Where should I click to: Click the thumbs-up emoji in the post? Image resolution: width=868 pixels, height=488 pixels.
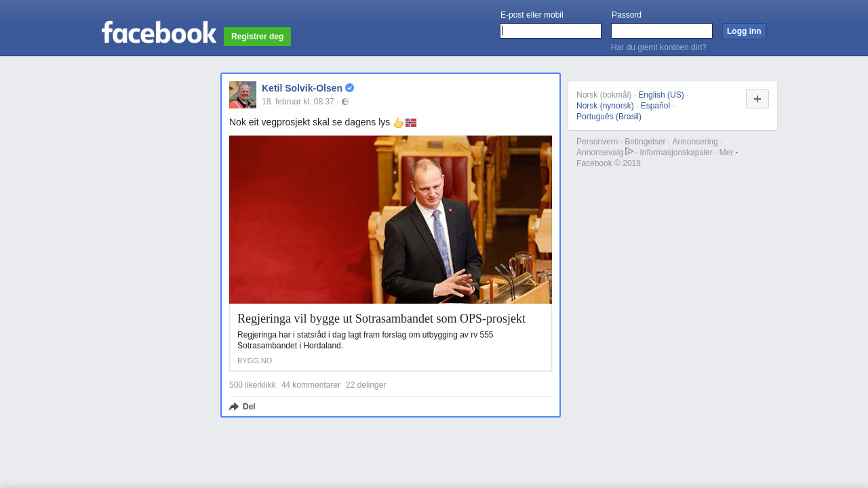[399, 123]
